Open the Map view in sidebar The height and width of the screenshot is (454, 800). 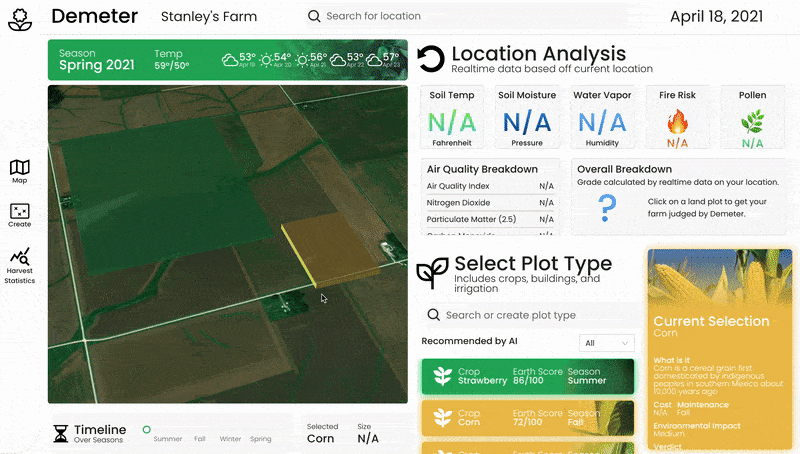point(19,171)
